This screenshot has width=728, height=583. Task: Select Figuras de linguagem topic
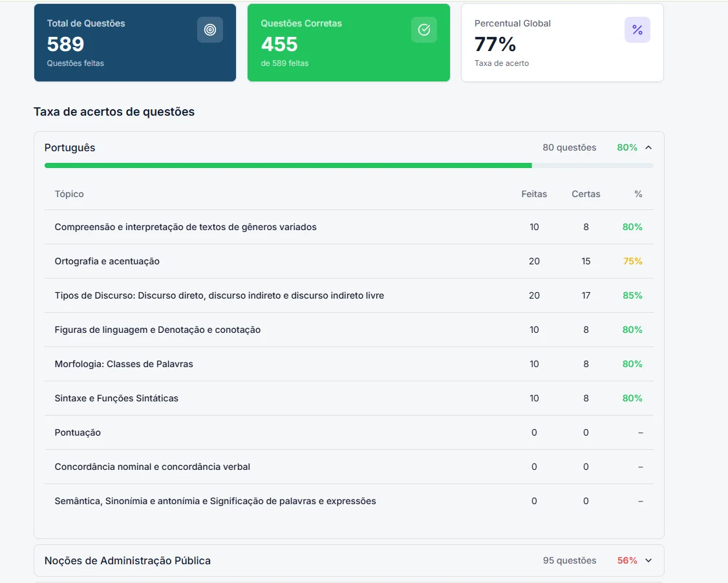point(158,330)
